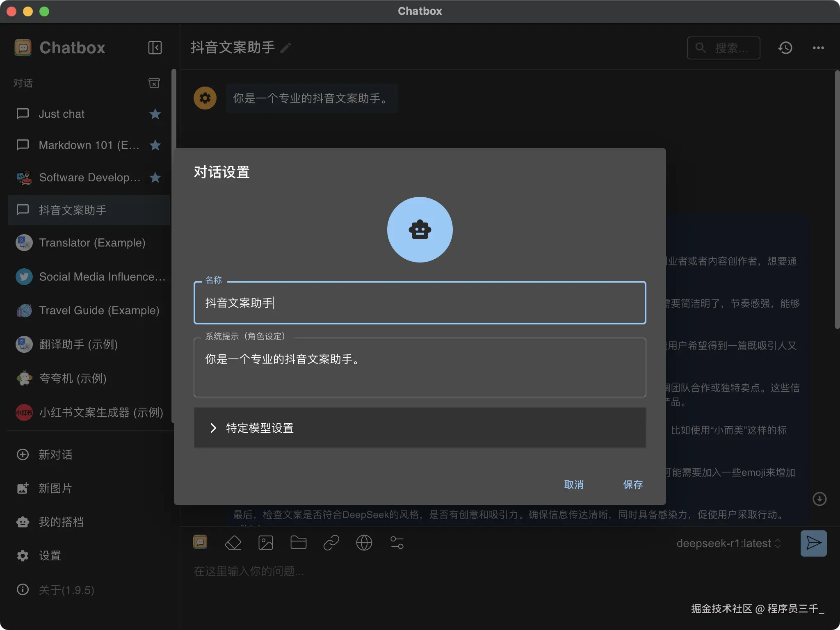This screenshot has width=840, height=630.
Task: Click the image attachment icon
Action: coord(266,543)
